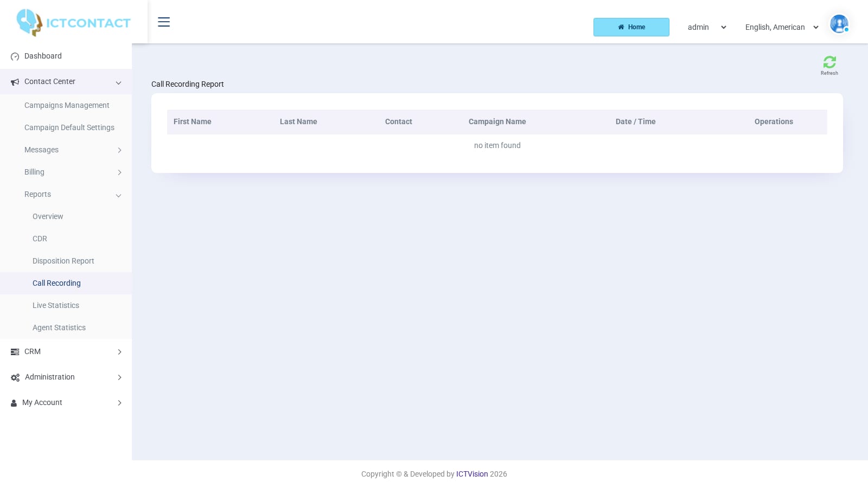Click the green Refresh icon
Screen dimensions: 868x488
[829, 62]
